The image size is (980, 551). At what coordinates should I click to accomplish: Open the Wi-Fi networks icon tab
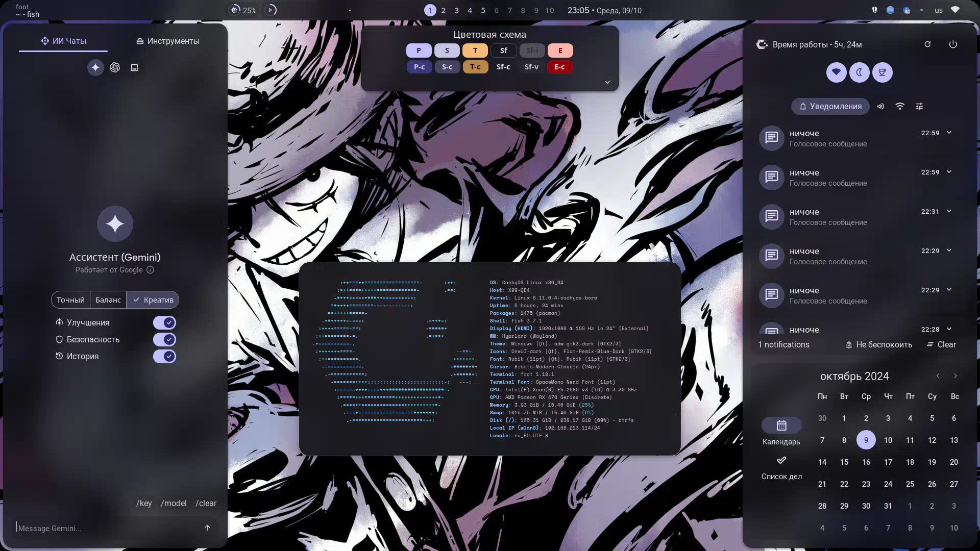[x=900, y=106]
